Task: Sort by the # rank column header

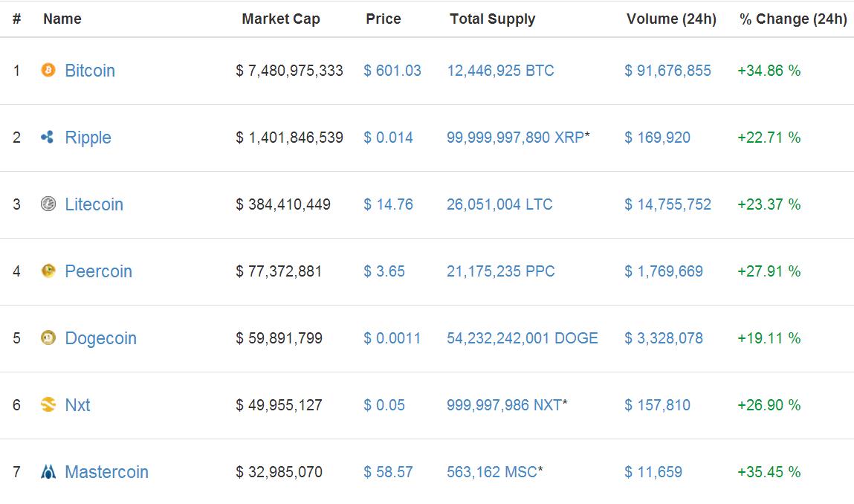Action: coord(17,19)
